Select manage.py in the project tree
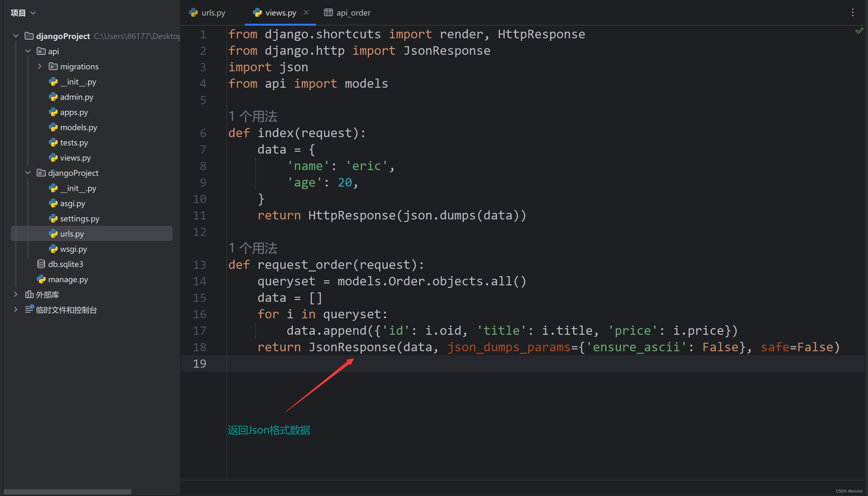Screen dimensions: 868x496 pos(68,279)
